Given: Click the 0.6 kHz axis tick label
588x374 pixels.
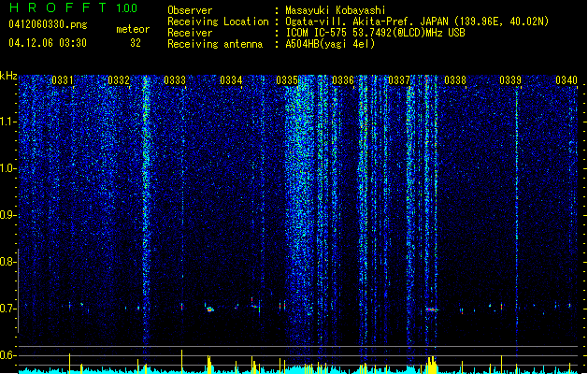Looking at the screenshot, I should tap(7, 355).
